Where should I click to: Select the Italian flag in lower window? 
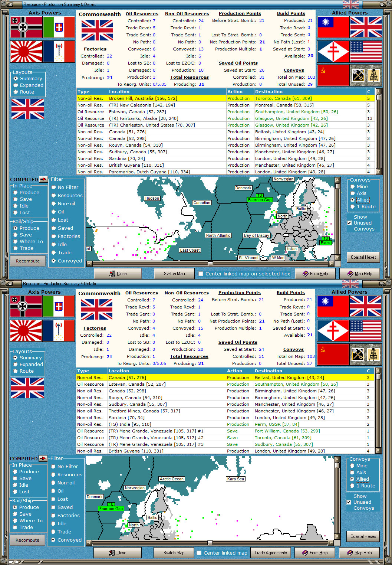(59, 306)
